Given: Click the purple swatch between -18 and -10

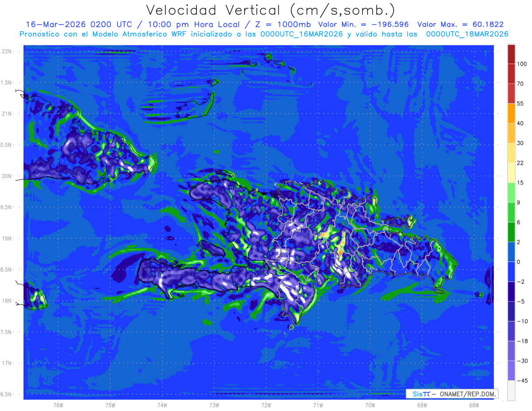Looking at the screenshot, I should coord(511,331).
